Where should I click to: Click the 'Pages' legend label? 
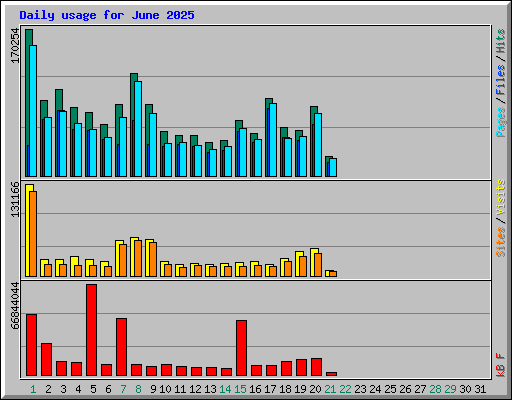click(501, 122)
